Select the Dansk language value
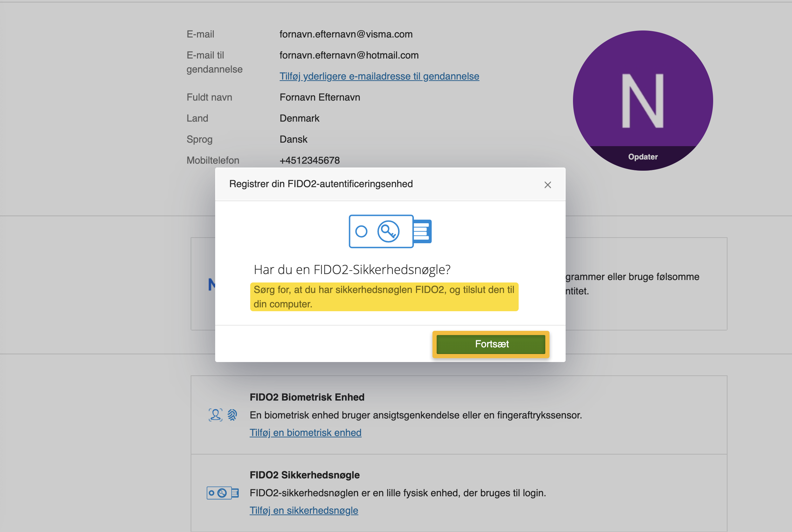792x532 pixels. point(293,139)
